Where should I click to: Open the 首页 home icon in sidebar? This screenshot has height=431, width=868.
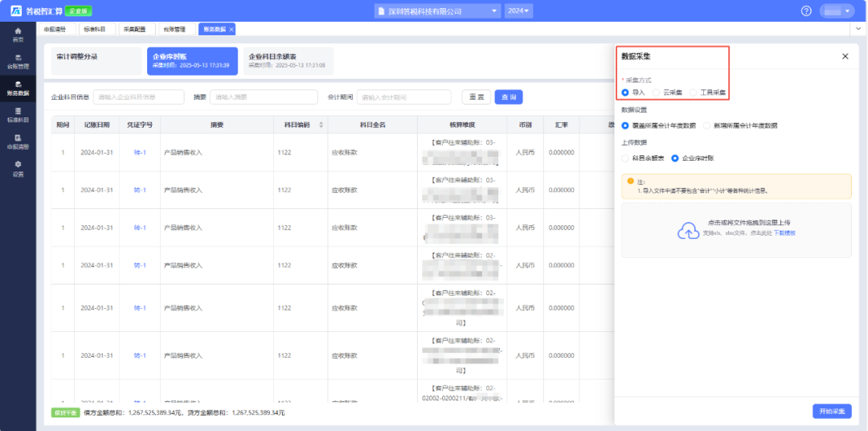coord(18,34)
